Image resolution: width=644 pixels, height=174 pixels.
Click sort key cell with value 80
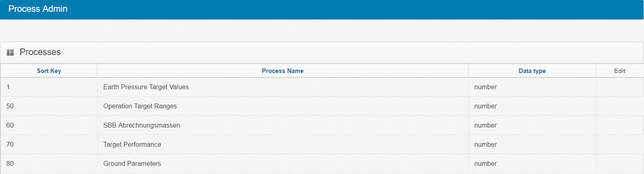point(10,164)
